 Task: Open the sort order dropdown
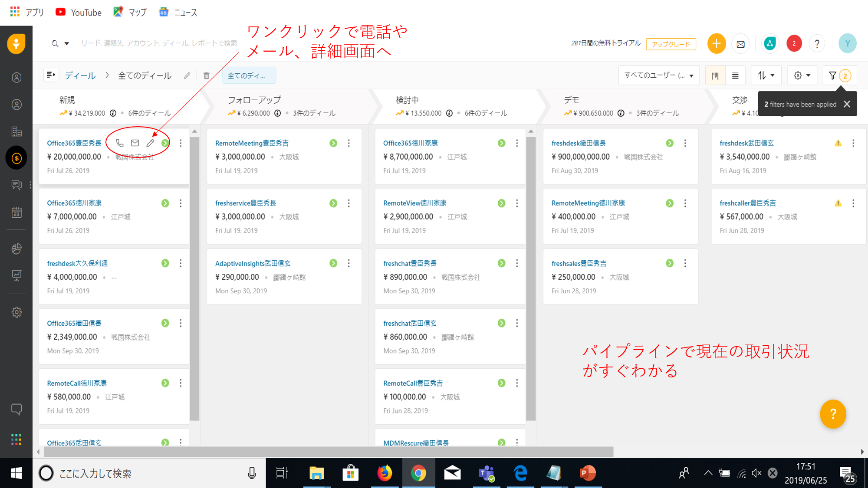766,75
